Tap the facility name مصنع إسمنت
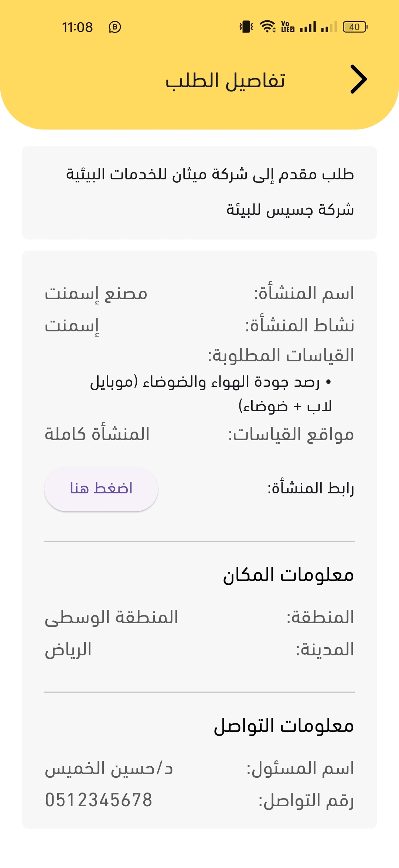 tap(96, 294)
